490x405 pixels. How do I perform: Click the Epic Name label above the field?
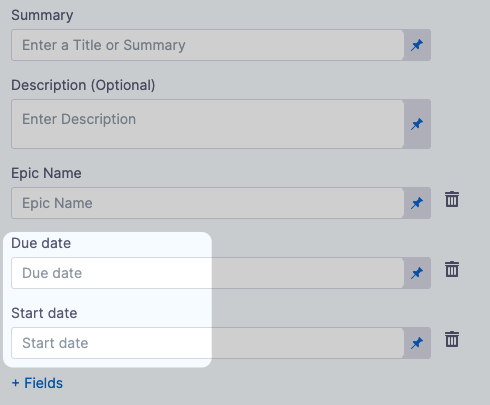[x=46, y=173]
